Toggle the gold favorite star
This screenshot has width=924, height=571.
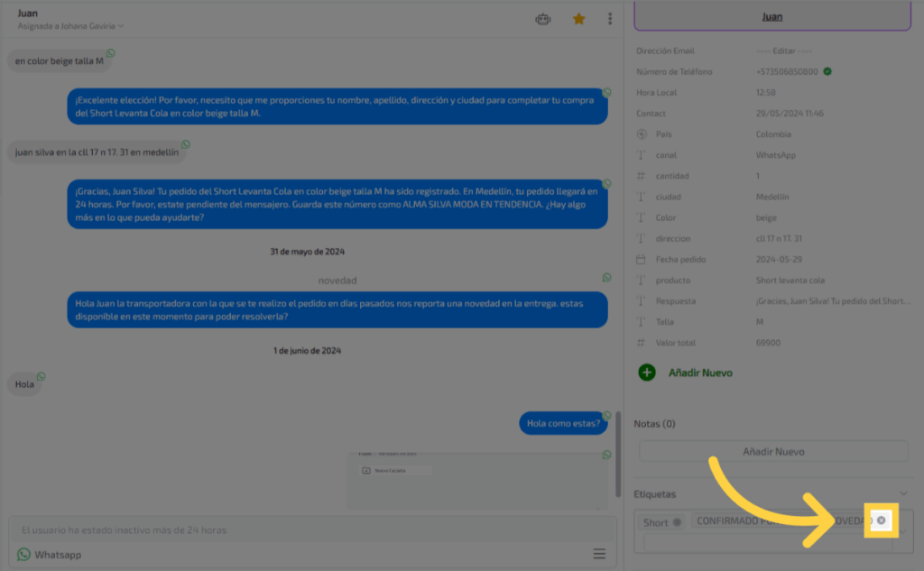[579, 18]
